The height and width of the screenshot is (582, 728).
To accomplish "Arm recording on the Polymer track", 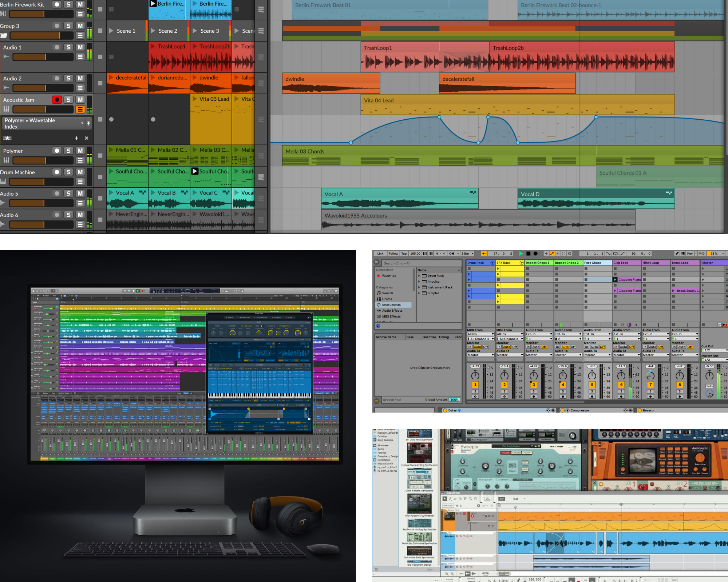I will (57, 151).
